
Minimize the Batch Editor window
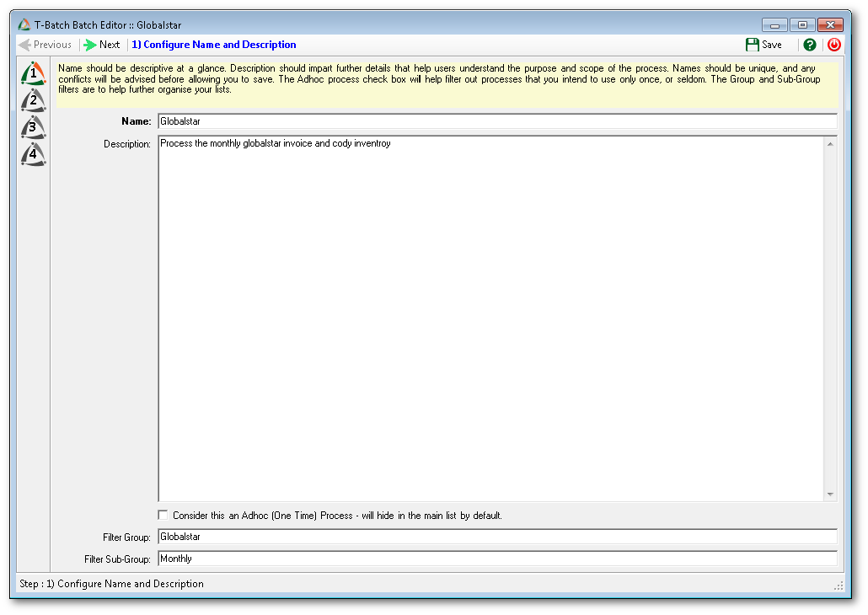(x=774, y=25)
